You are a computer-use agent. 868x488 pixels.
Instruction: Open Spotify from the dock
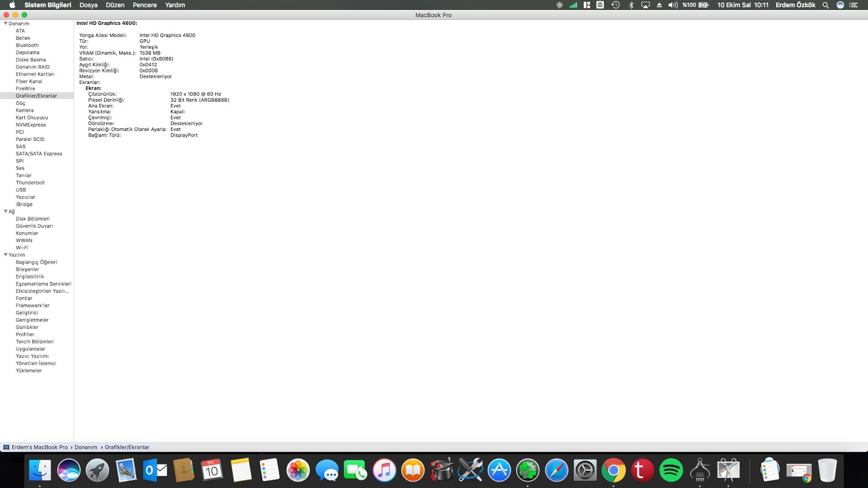pyautogui.click(x=671, y=470)
